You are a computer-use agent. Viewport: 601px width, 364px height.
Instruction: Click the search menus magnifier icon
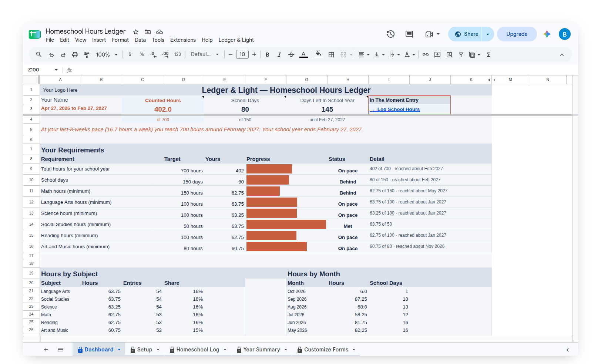click(x=39, y=54)
